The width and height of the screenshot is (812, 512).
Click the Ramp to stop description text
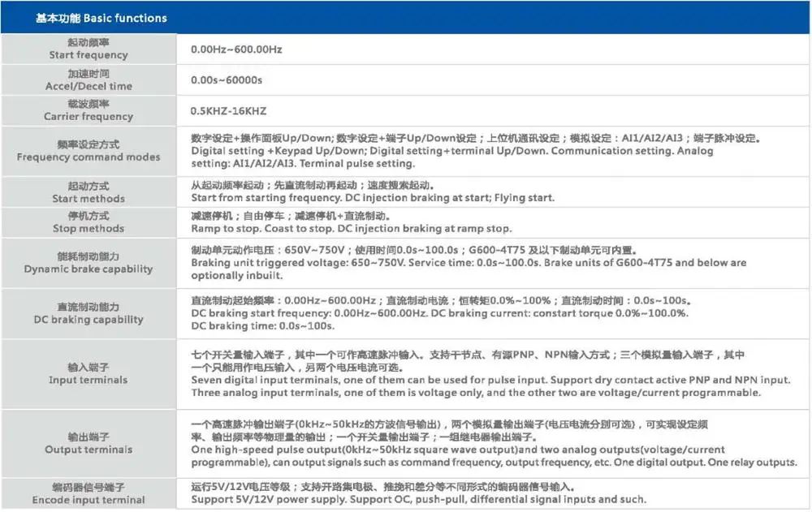(217, 229)
